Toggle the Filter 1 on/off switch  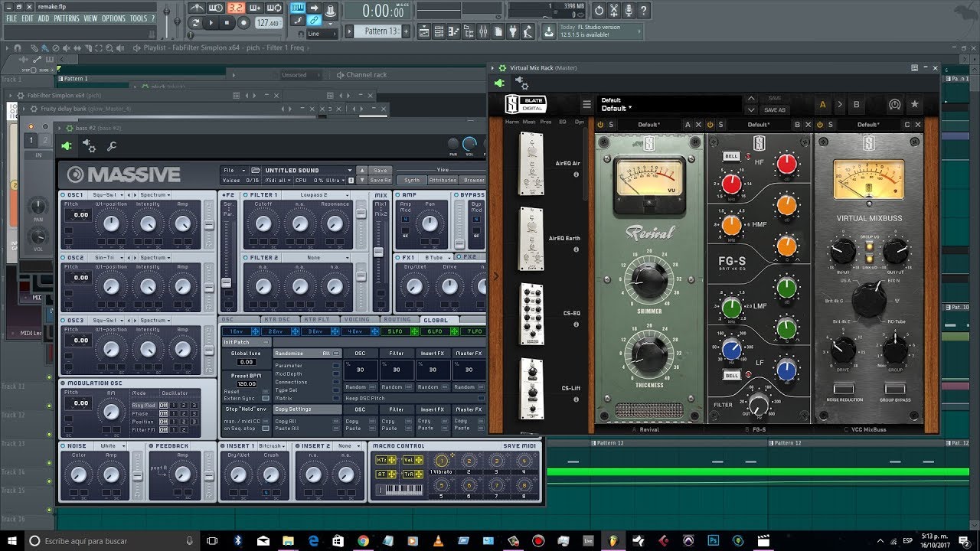[247, 195]
